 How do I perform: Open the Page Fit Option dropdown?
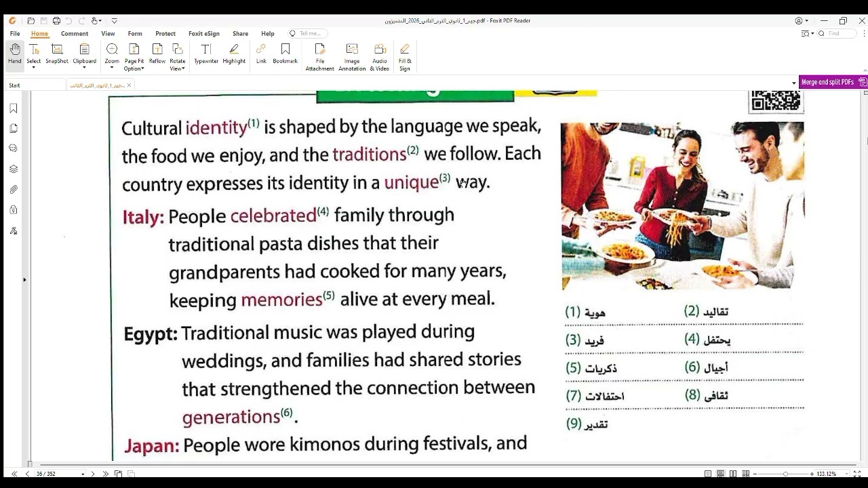143,68
